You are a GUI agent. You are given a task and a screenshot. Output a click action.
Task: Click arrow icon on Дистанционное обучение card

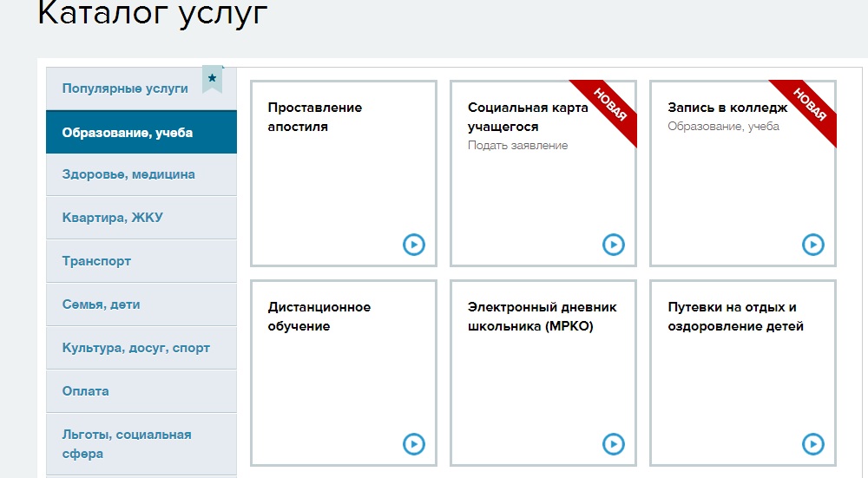pyautogui.click(x=414, y=444)
